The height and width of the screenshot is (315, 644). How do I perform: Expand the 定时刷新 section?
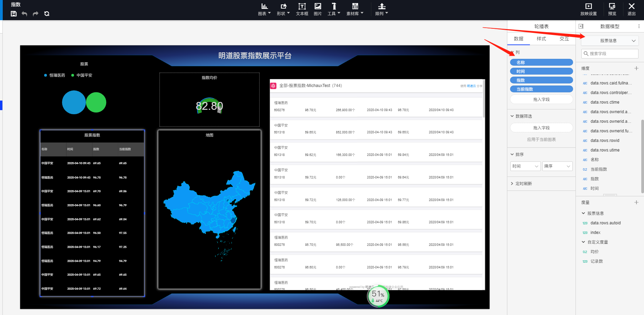pos(512,184)
